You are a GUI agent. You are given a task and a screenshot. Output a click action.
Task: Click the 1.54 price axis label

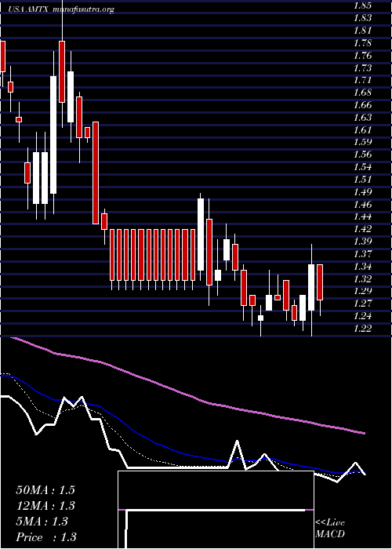362,167
